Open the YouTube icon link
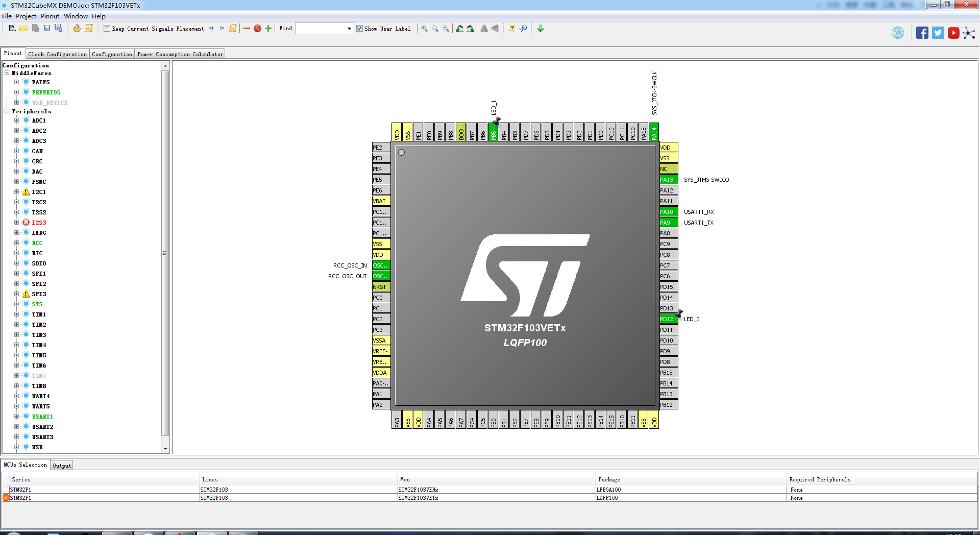Screen dimensions: 980x535 click(953, 33)
